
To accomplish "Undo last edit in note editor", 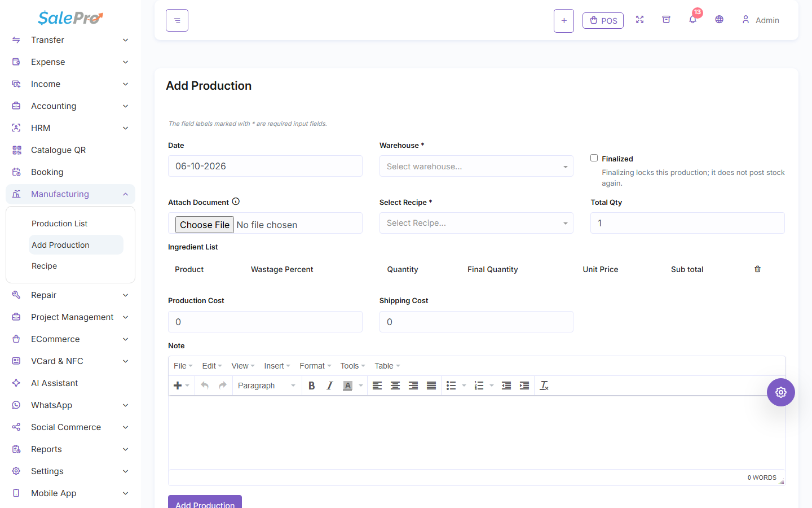I will [205, 386].
